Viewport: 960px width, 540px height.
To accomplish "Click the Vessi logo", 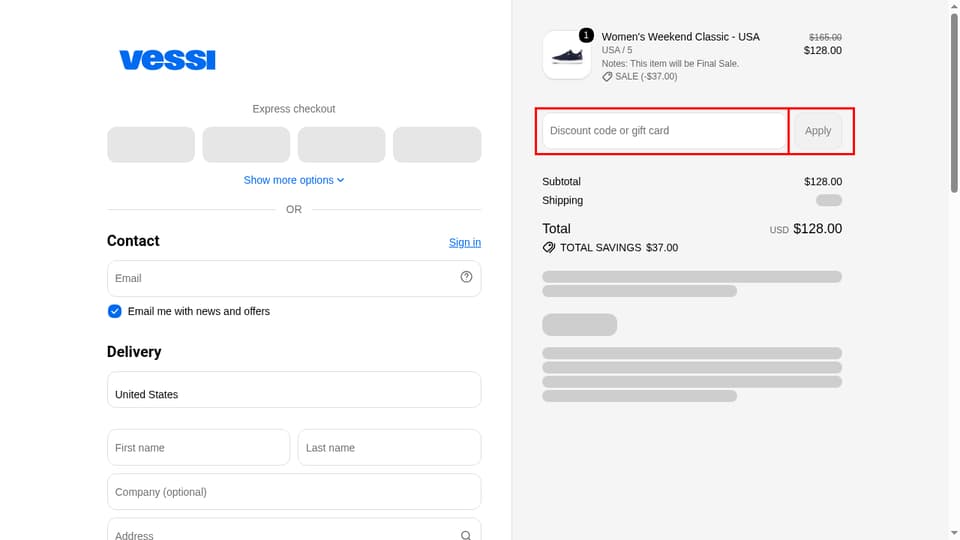I will point(167,60).
